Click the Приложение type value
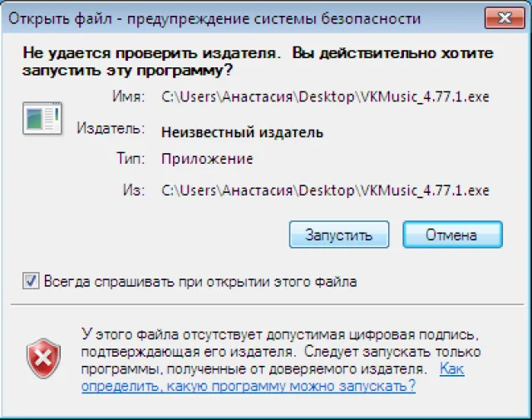This screenshot has height=420, width=532. pyautogui.click(x=207, y=159)
